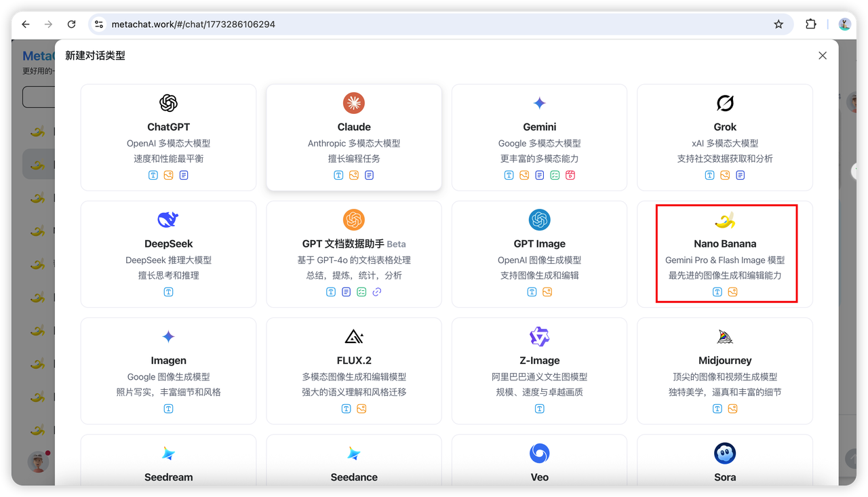
Task: Close the 新建对话类型 dialog
Action: point(823,56)
